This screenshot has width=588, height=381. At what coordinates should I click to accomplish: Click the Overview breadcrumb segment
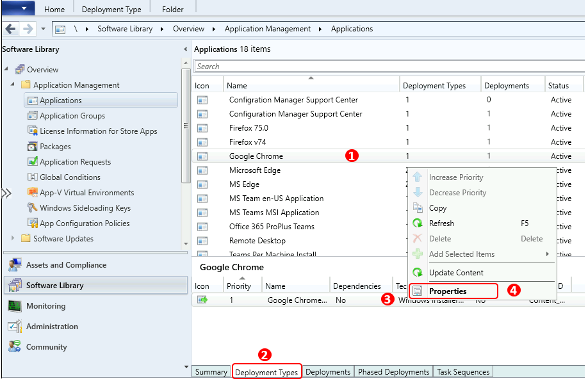[188, 29]
